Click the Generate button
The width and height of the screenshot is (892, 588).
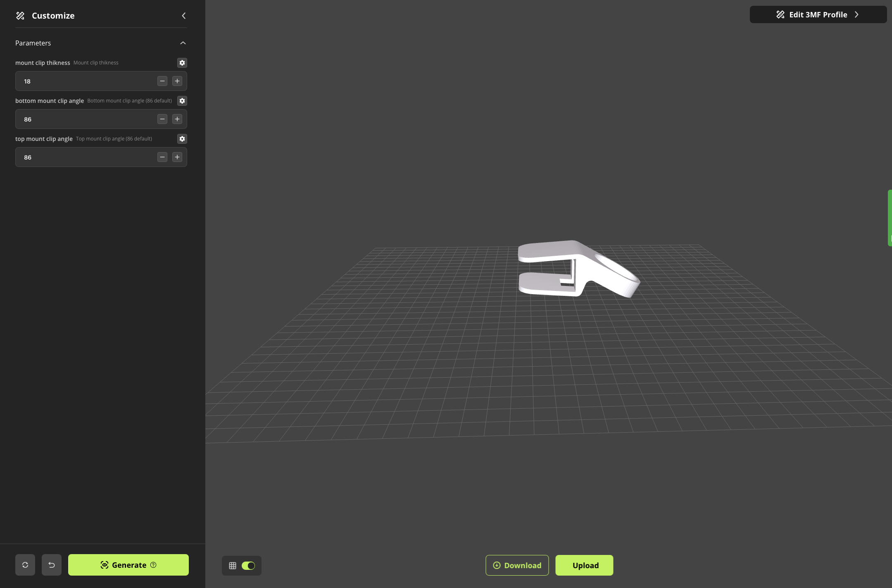(x=128, y=565)
